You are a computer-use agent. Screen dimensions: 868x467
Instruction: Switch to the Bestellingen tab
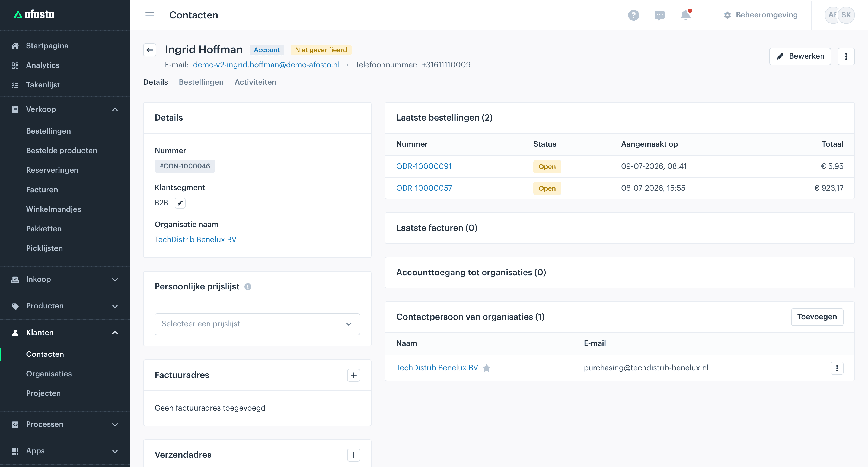pyautogui.click(x=201, y=82)
